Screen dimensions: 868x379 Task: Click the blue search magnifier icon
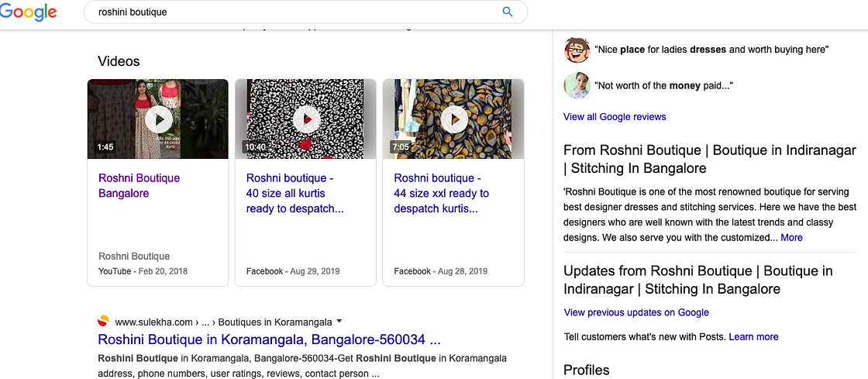tap(507, 12)
